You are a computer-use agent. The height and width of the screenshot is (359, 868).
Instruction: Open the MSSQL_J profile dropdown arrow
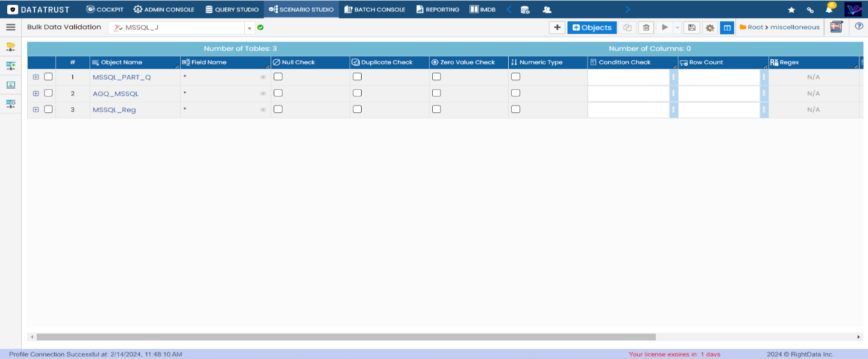point(250,28)
